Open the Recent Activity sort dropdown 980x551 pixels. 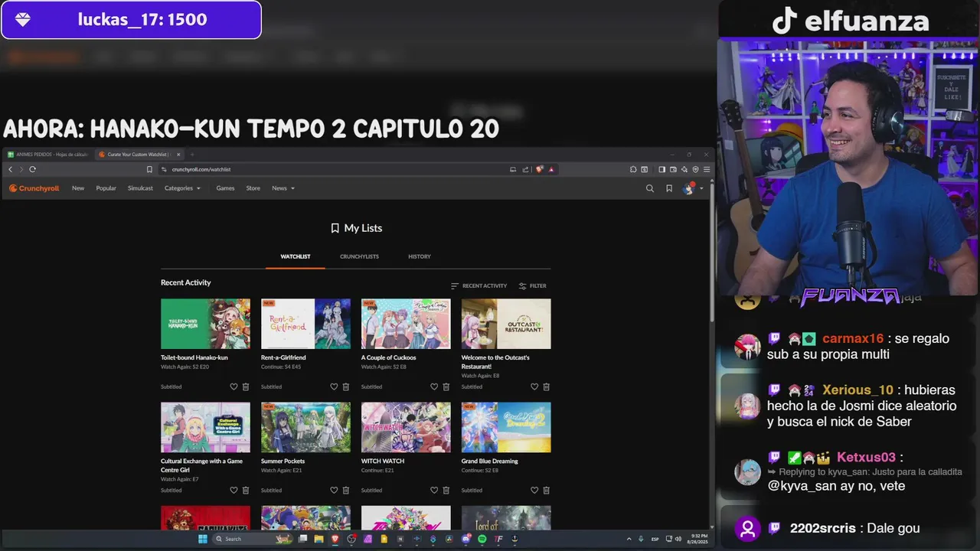(479, 285)
